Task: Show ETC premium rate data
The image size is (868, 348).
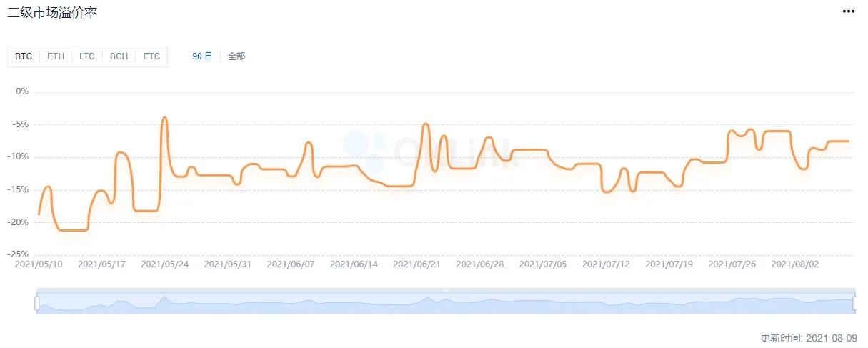Action: 151,56
